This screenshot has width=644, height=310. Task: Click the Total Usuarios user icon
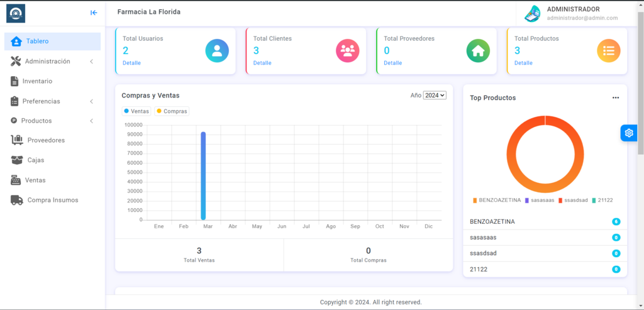click(217, 51)
